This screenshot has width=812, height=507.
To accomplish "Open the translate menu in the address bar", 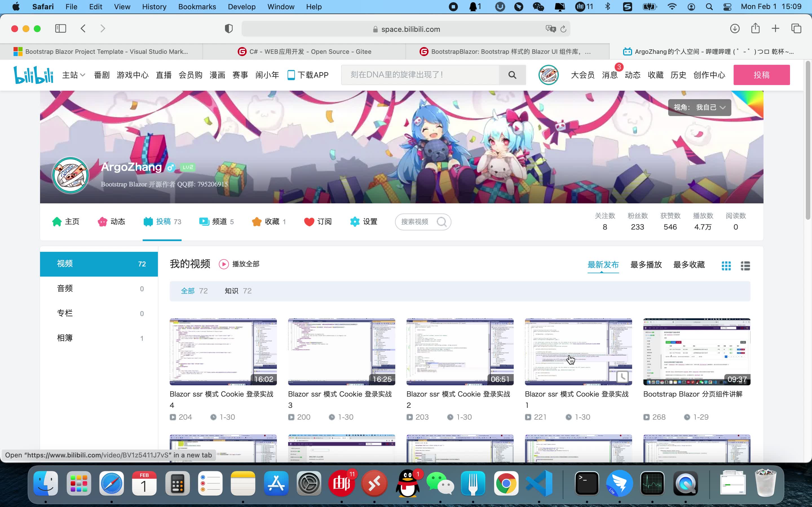I will point(551,29).
